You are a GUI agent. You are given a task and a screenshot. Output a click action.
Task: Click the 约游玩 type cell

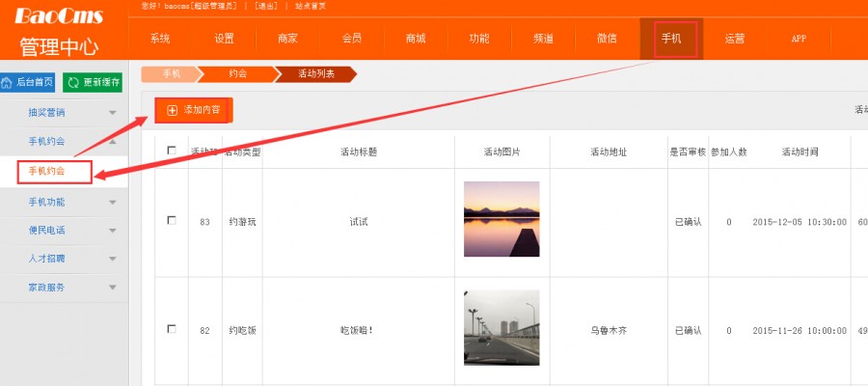click(242, 222)
